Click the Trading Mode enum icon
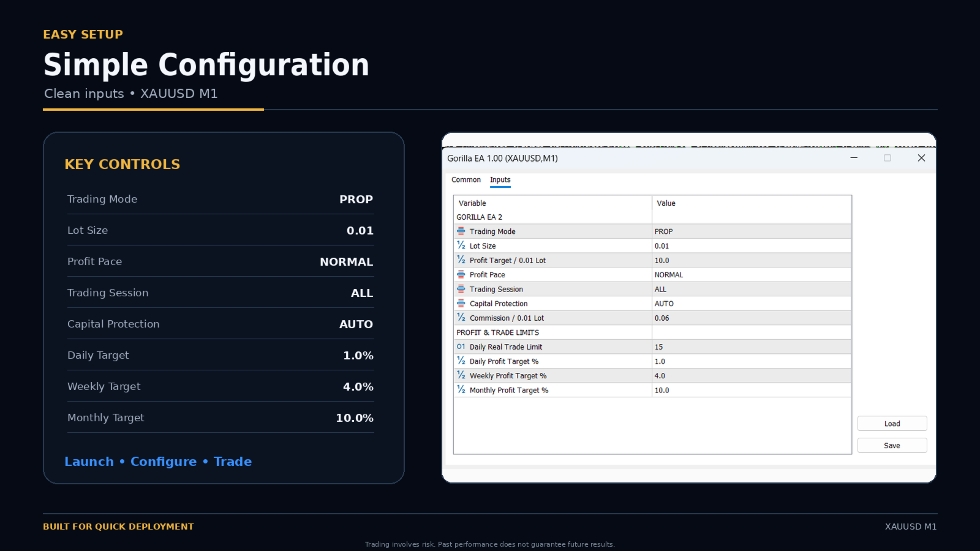980x551 pixels. point(461,231)
